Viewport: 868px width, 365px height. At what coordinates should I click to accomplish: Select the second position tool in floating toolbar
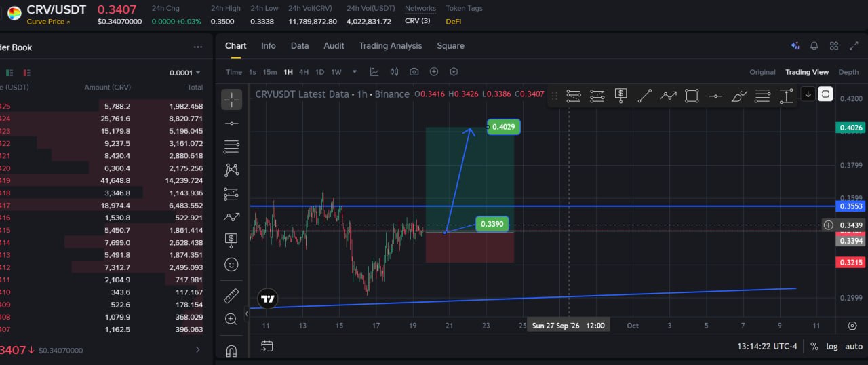click(x=597, y=96)
